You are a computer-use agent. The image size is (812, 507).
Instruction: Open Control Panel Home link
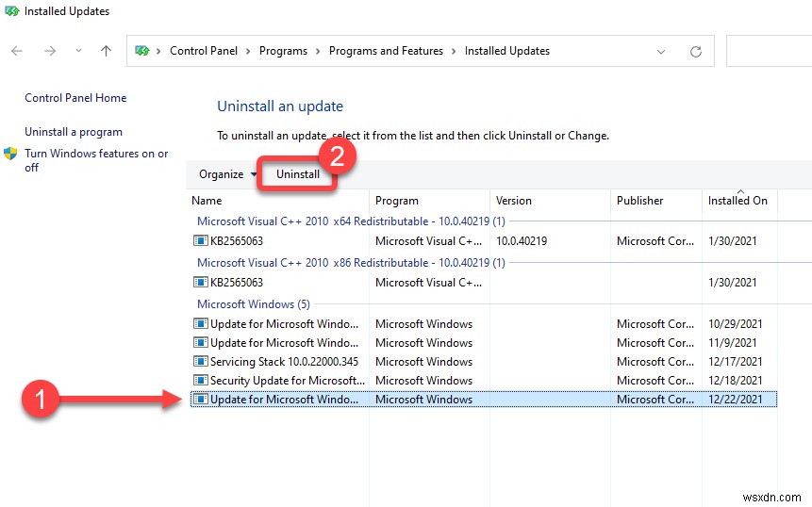[75, 98]
